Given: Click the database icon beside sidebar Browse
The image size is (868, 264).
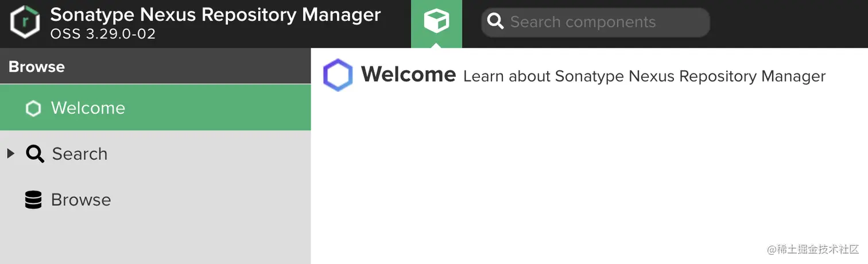Looking at the screenshot, I should pos(33,200).
